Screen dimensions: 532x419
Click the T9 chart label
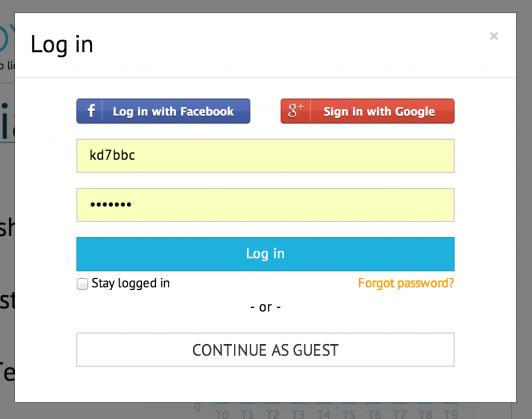point(450,414)
